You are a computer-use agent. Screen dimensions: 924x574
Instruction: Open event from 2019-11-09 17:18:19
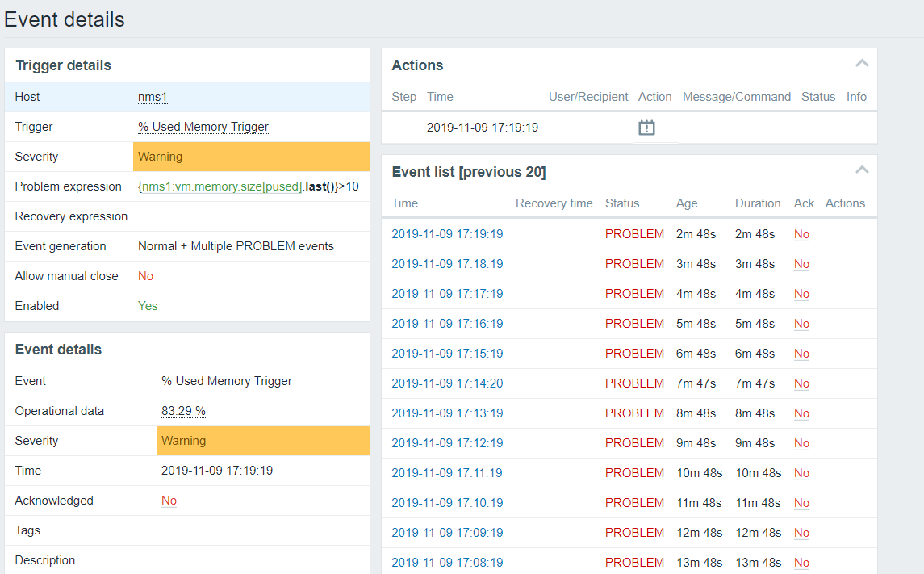click(447, 264)
